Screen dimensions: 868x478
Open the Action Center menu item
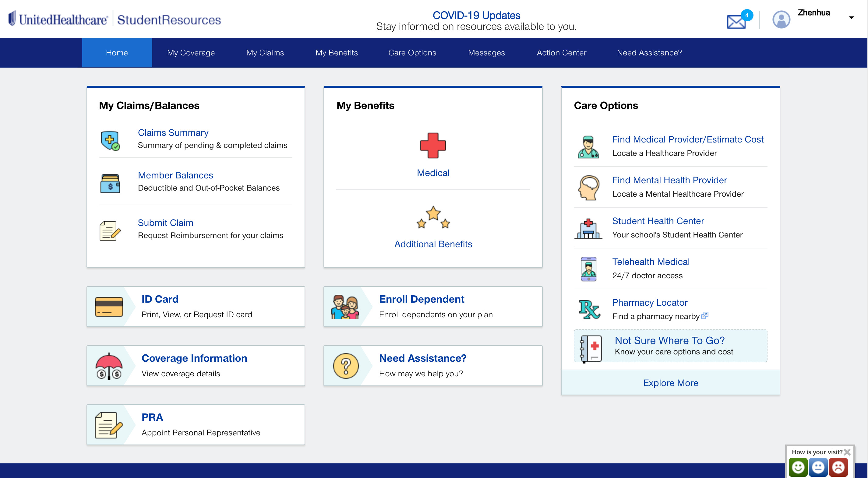coord(561,53)
